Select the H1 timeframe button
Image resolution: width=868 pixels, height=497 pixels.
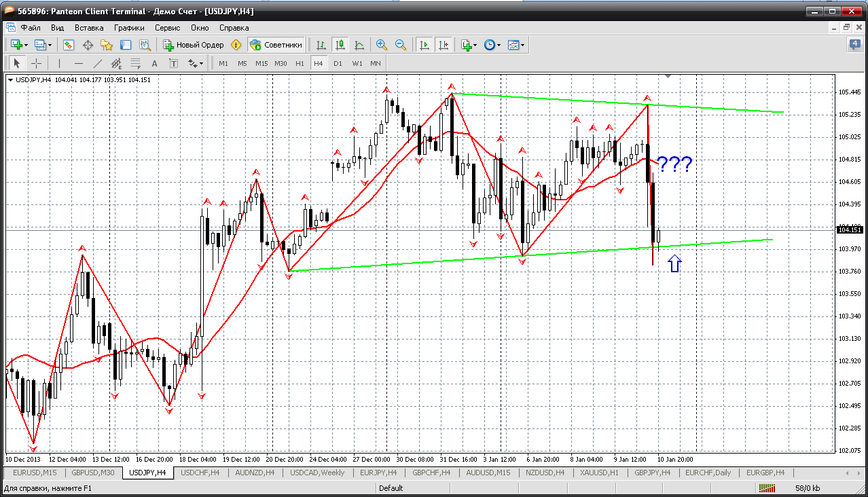[300, 63]
